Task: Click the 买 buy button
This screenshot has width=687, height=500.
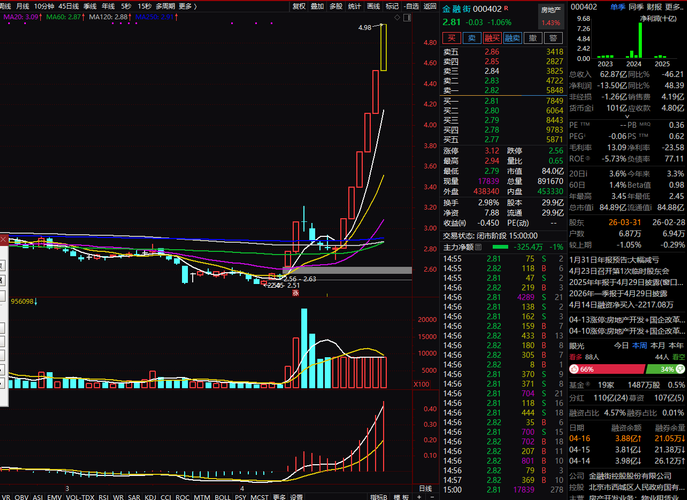Action: tap(451, 38)
